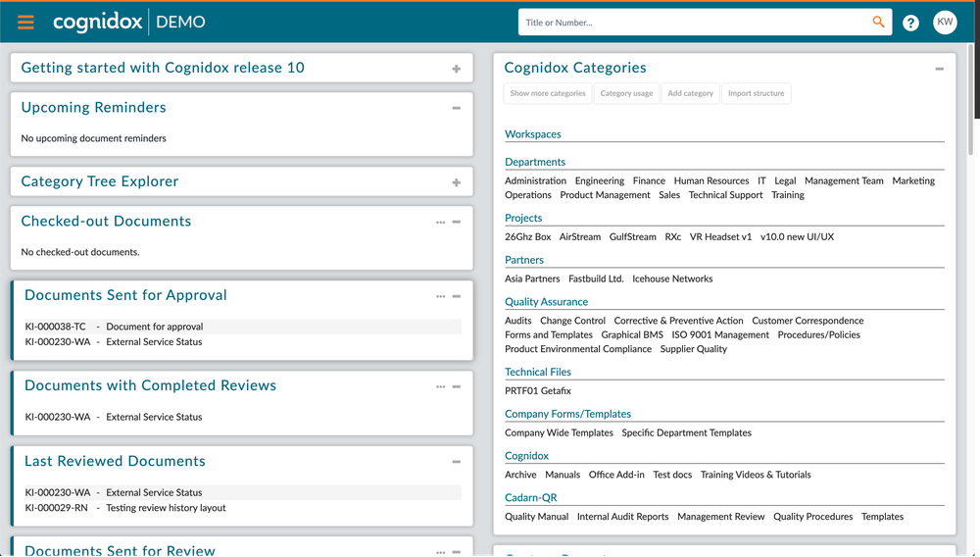Open KI-000230-WA under Documents with Completed Reviews

(243, 417)
